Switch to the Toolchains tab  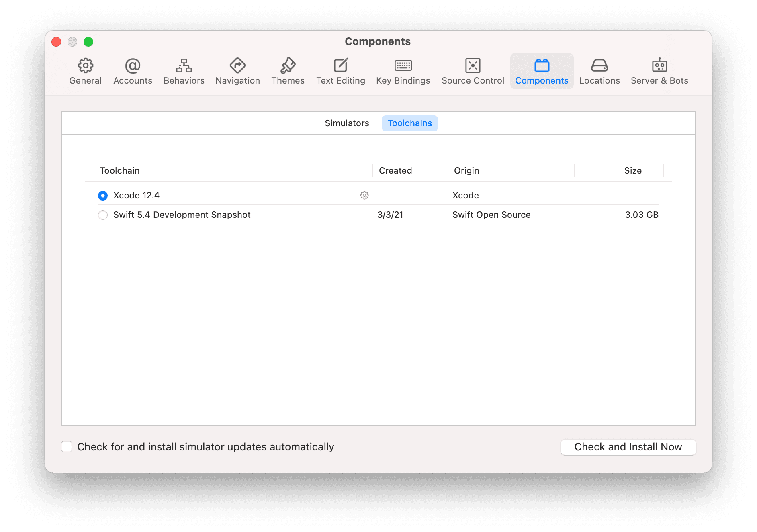[x=409, y=123]
